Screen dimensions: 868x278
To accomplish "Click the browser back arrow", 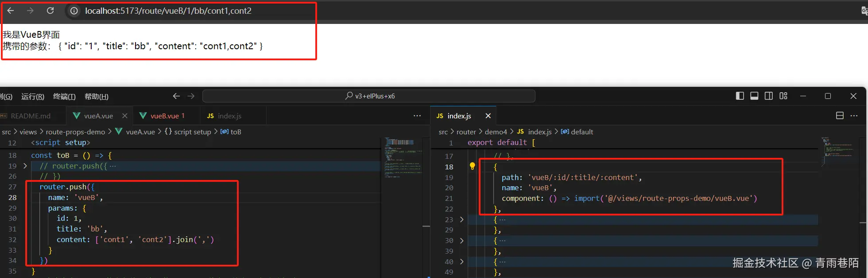I will [11, 11].
